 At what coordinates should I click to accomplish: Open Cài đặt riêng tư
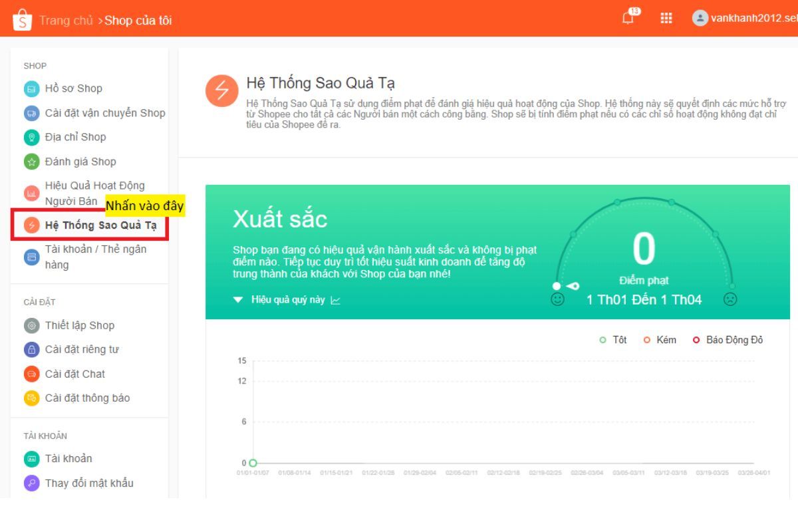[82, 349]
